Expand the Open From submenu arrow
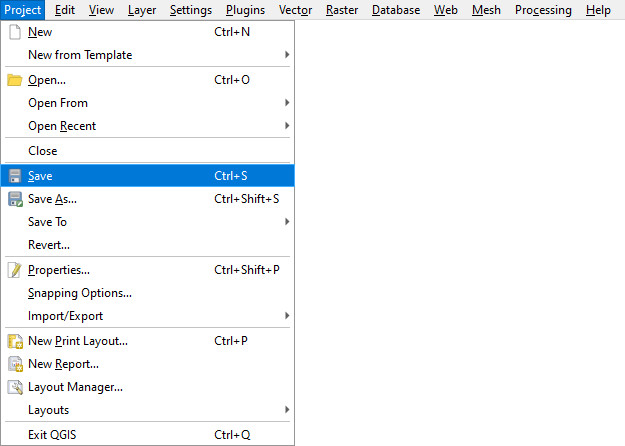The image size is (625, 446). [287, 103]
